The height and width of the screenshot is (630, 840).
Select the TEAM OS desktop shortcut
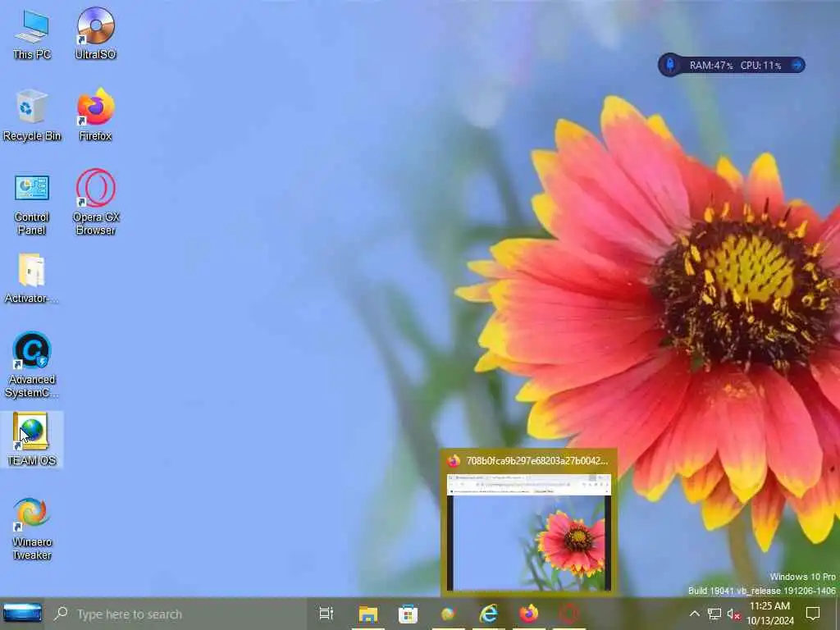pyautogui.click(x=32, y=439)
